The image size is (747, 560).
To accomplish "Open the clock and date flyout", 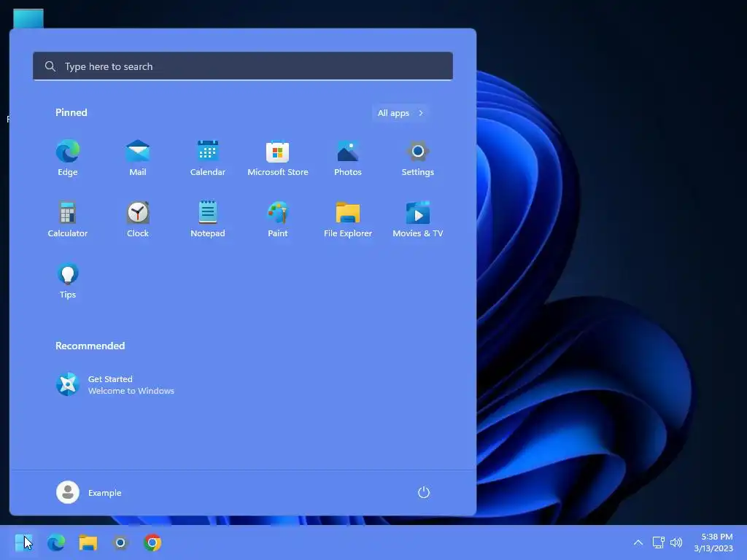I will [x=713, y=542].
